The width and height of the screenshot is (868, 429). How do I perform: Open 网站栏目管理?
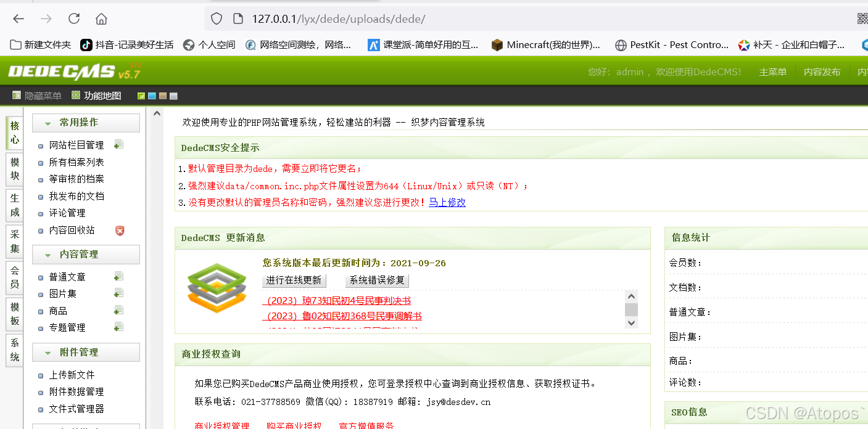coord(76,145)
